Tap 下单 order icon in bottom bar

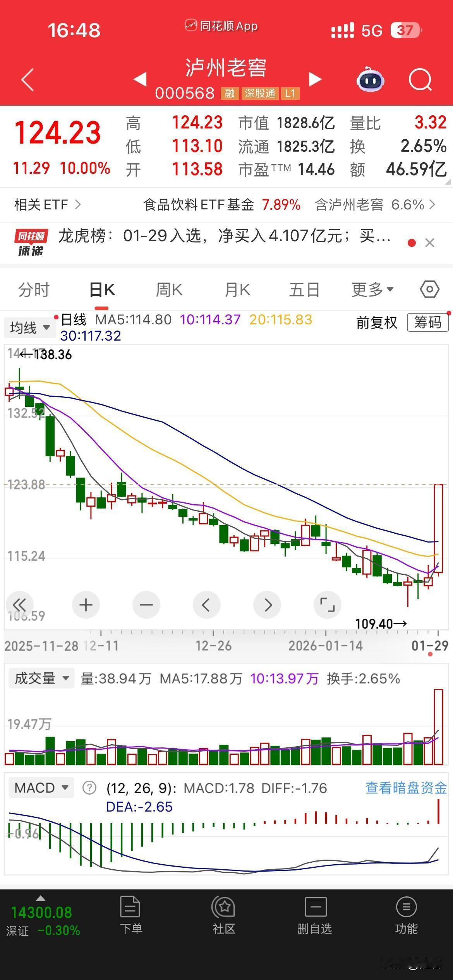point(130,907)
